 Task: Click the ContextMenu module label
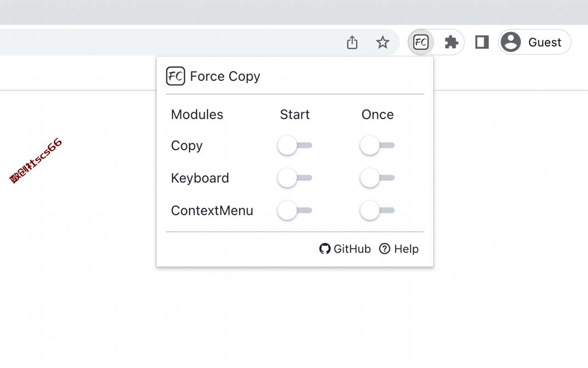[x=212, y=211]
